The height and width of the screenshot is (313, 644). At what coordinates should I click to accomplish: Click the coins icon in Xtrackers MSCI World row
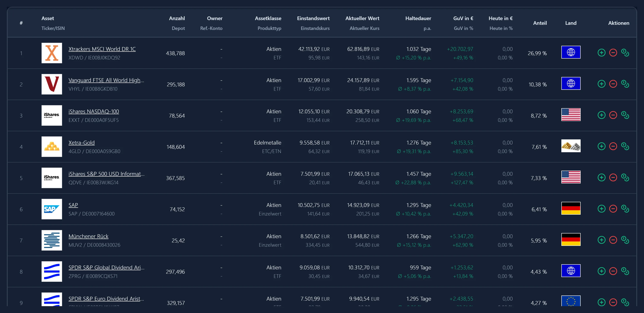[625, 53]
